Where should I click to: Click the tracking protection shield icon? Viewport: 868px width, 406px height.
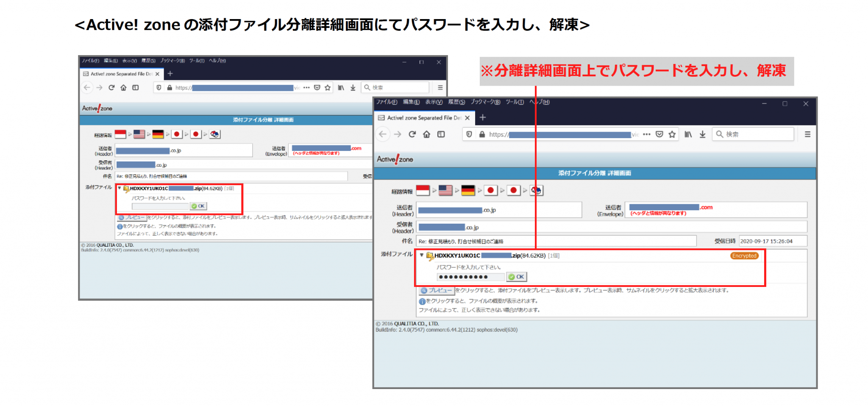tap(469, 134)
